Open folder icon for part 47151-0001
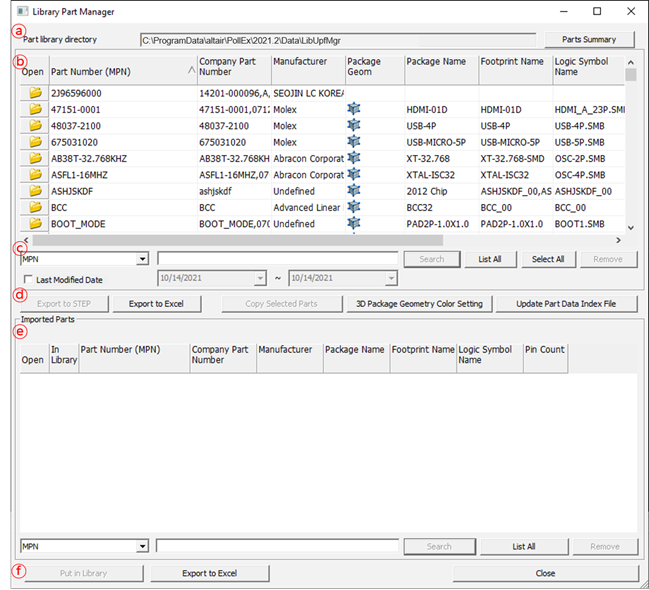The image size is (649, 590). pos(35,109)
